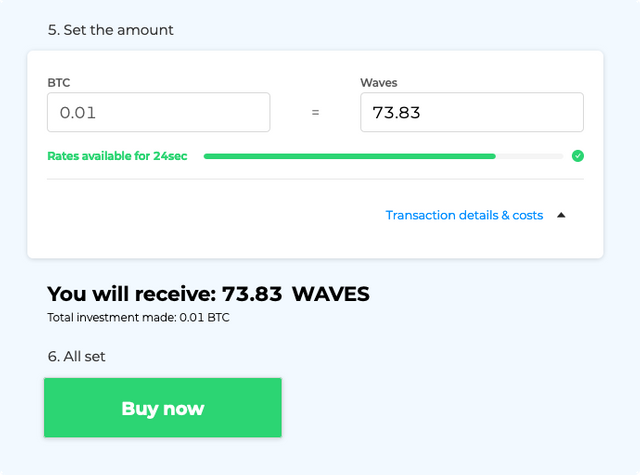
Task: Click the BTC label above the input
Action: tap(59, 83)
